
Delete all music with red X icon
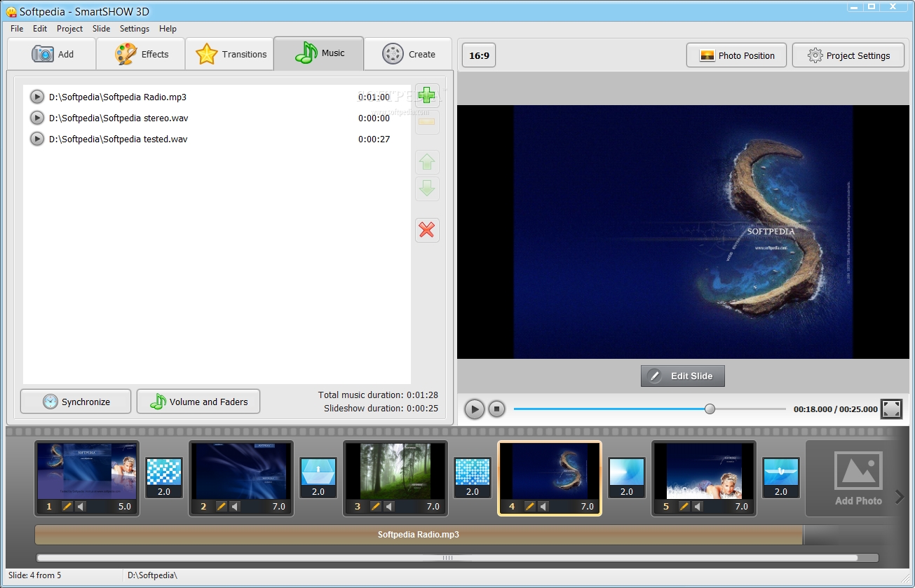(x=427, y=230)
